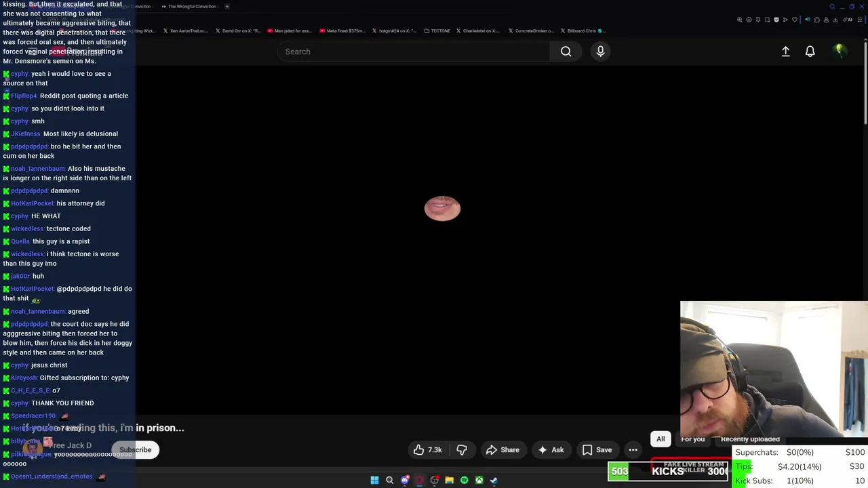The width and height of the screenshot is (868, 488).
Task: Open the Xen AaronTheLoc... bookmark
Action: point(185,30)
